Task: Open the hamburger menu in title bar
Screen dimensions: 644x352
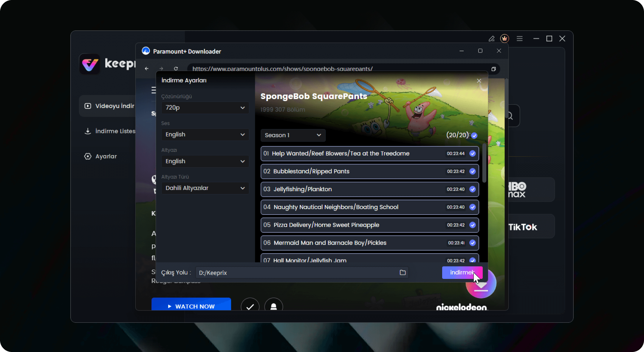Action: [520, 38]
